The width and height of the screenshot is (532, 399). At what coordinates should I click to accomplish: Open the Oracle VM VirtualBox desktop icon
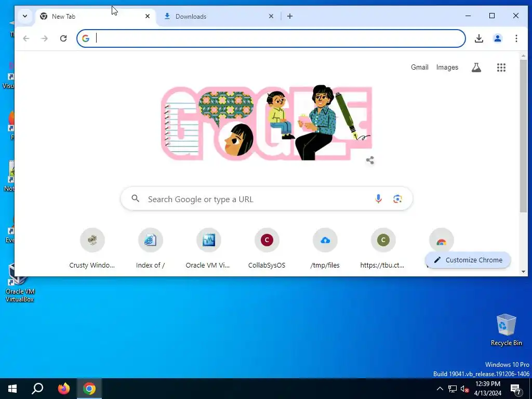click(x=19, y=283)
